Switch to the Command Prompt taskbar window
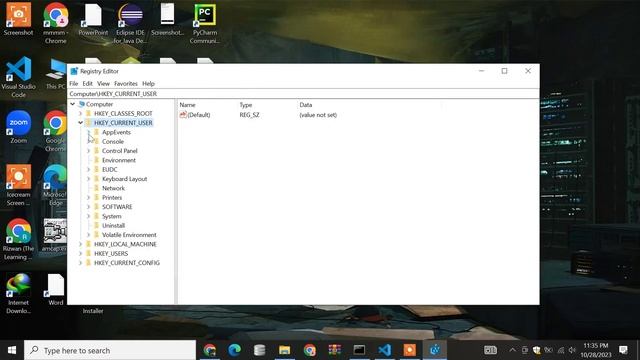Viewport: 640px width, 360px height. (x=360, y=350)
